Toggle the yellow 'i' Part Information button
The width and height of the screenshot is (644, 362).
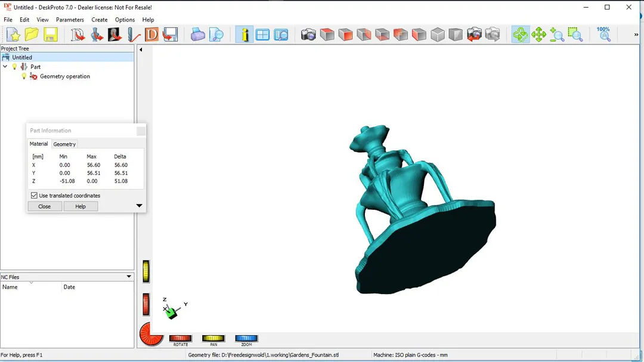click(x=244, y=35)
